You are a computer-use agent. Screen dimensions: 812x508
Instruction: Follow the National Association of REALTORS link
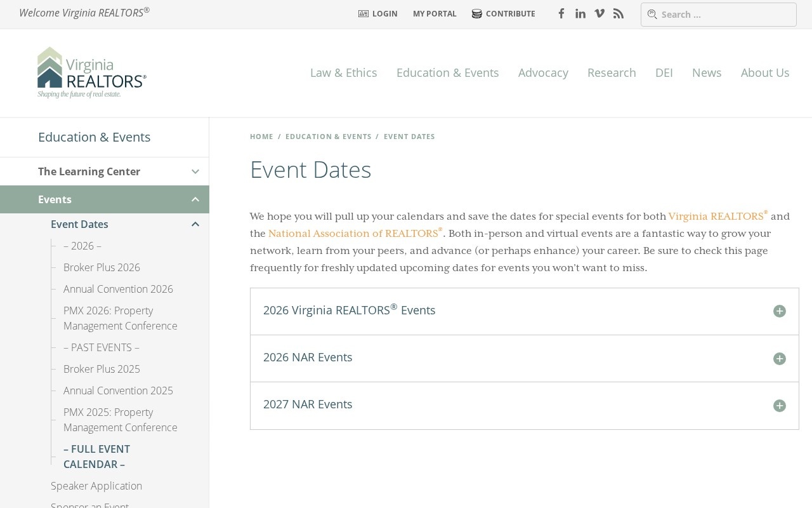[x=353, y=234]
